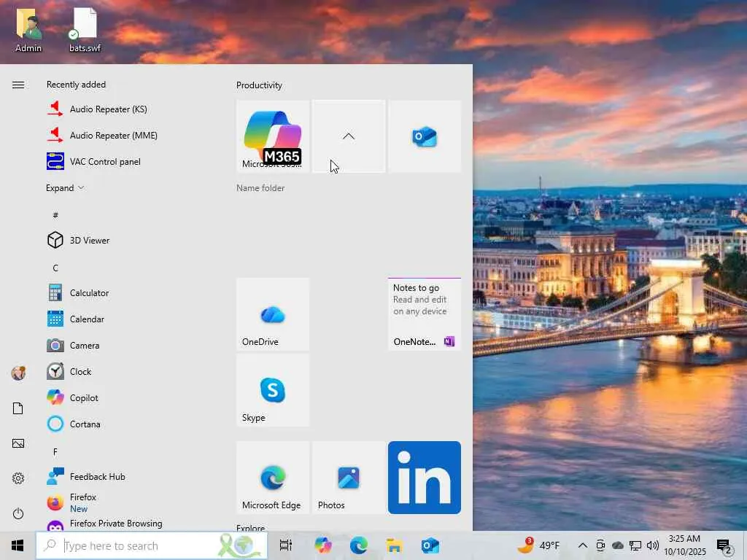Open Pictures from Start sidebar
The width and height of the screenshot is (747, 560).
point(18,443)
